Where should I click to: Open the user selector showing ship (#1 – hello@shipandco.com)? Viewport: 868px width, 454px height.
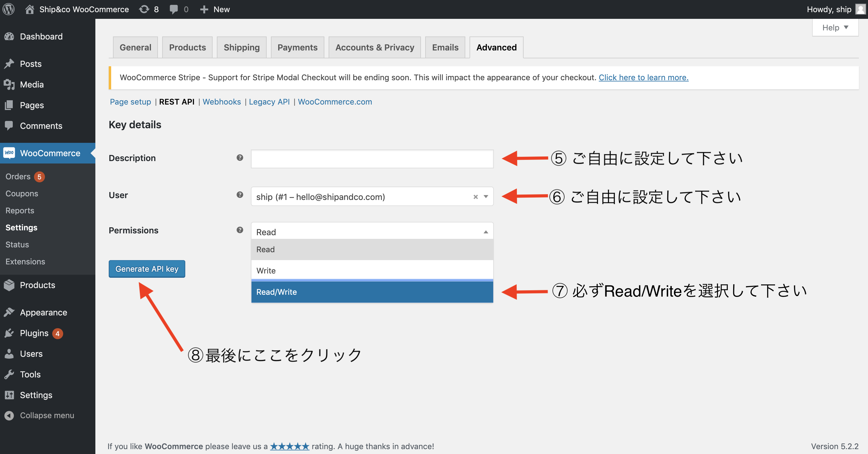coord(372,197)
